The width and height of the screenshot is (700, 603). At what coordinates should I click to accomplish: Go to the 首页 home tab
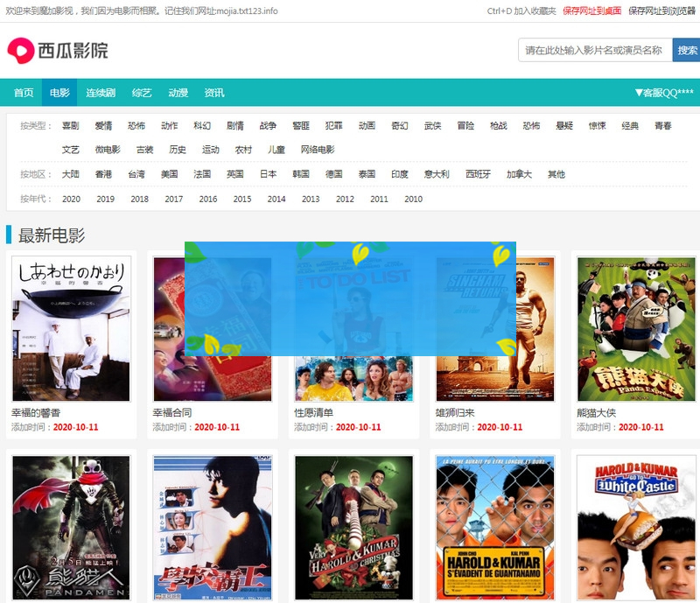(x=24, y=93)
